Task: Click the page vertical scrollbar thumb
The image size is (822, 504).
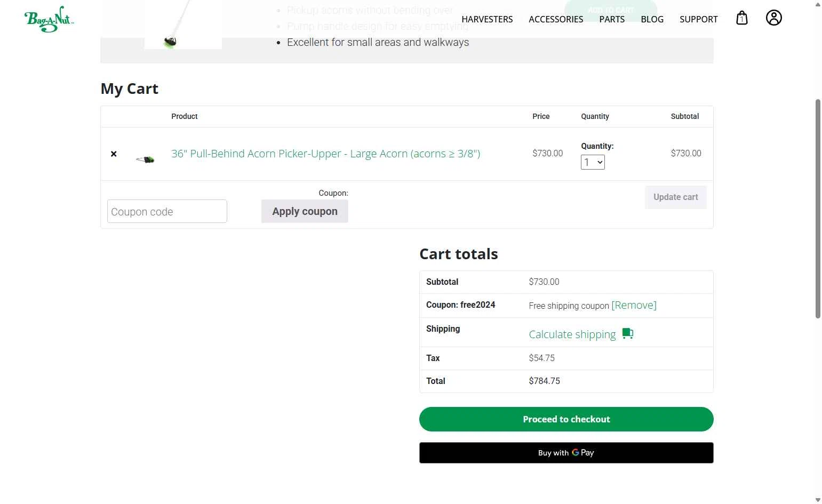Action: (x=818, y=209)
